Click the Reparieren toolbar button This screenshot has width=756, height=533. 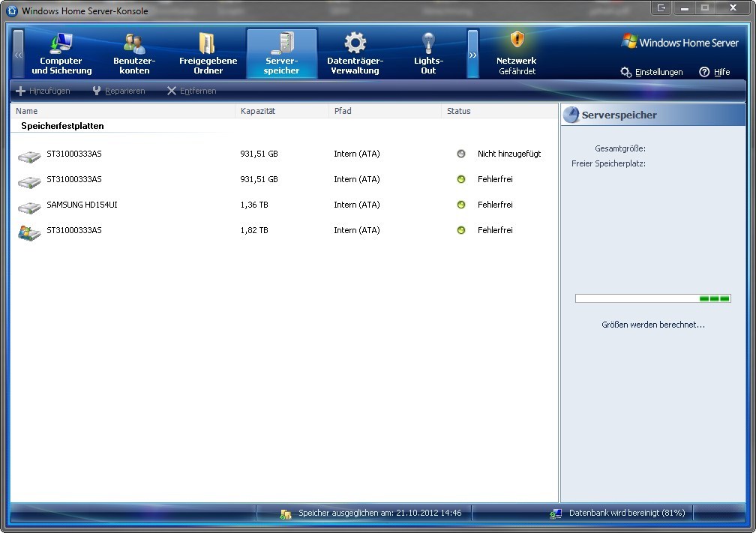[x=118, y=91]
